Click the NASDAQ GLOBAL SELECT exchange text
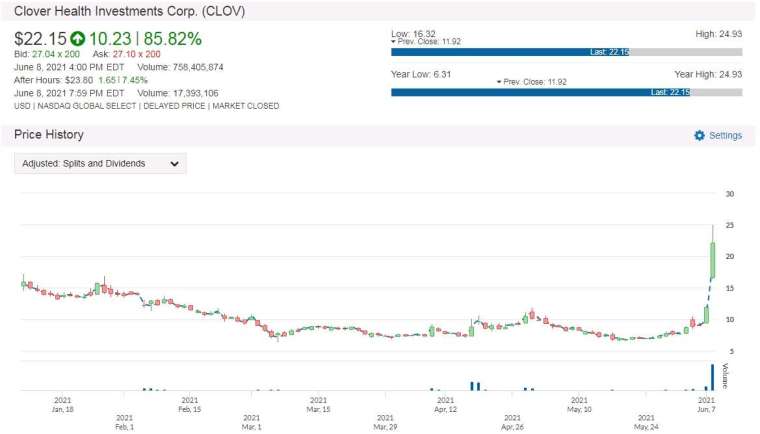This screenshot has height=434, width=760. pyautogui.click(x=87, y=106)
